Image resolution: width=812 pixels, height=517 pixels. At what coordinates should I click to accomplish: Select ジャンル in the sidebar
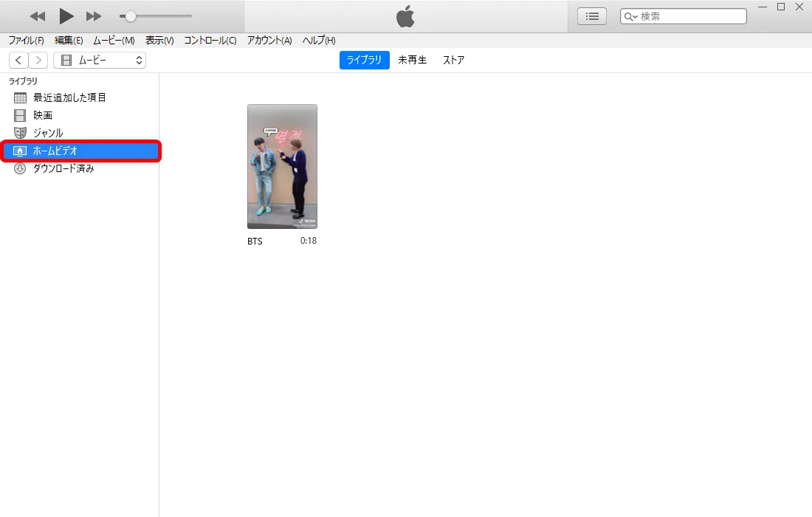(x=80, y=133)
